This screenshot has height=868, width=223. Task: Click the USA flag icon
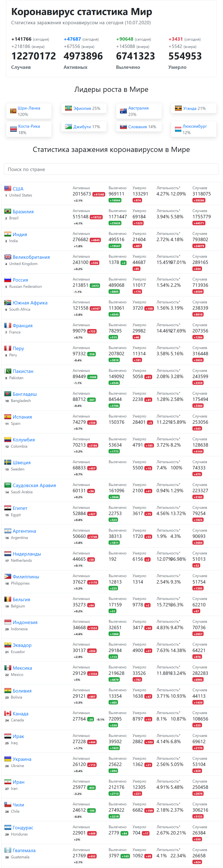7,188
